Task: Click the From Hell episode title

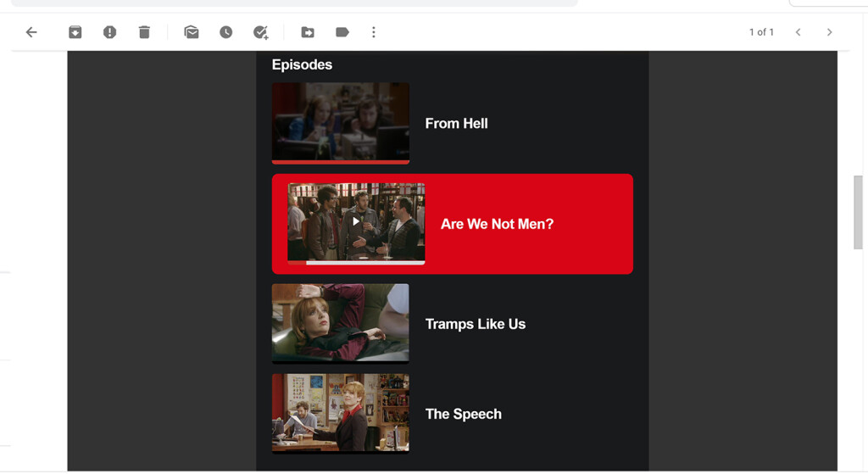Action: 456,124
